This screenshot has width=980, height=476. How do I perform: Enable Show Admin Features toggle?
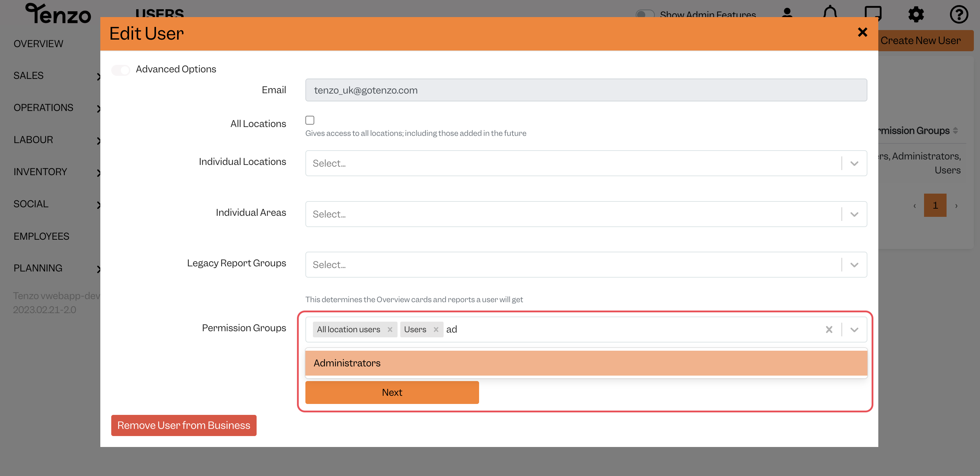pos(645,14)
